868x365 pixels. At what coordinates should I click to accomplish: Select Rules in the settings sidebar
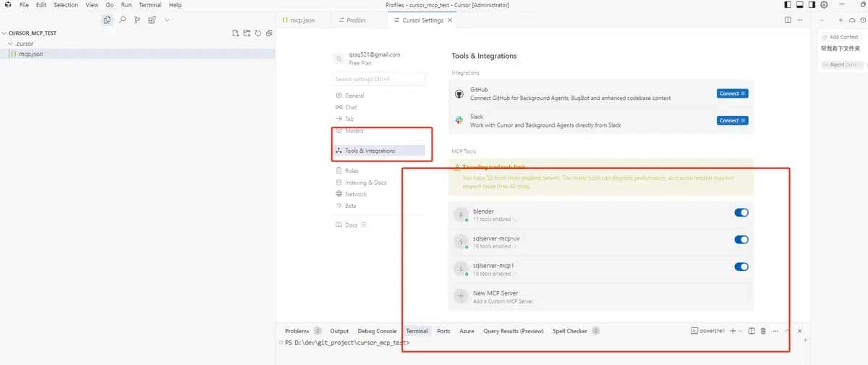coord(352,171)
